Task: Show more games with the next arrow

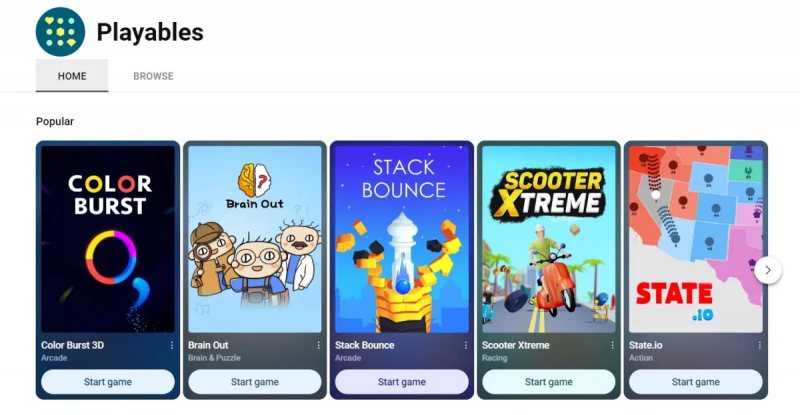Action: (768, 271)
